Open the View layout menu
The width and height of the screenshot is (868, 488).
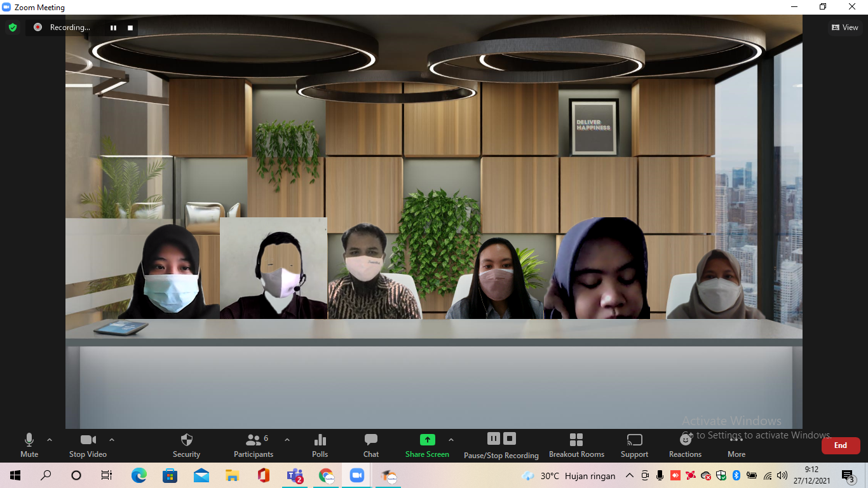tap(845, 27)
